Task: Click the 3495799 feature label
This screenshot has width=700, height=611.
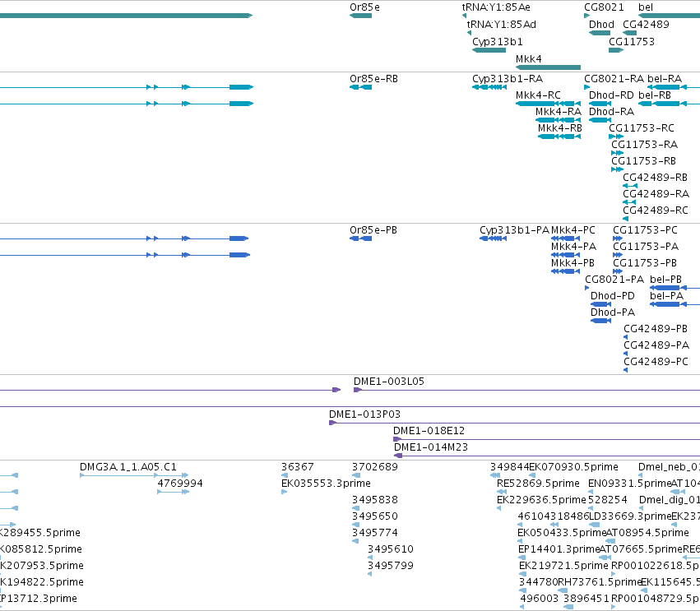Action: pos(391,566)
